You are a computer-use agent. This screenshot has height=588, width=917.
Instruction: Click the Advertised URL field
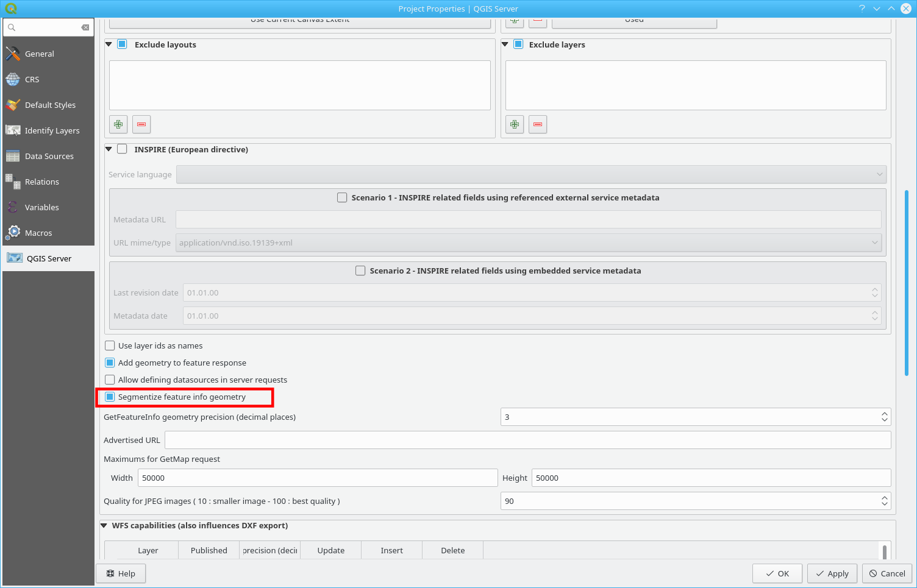[528, 440]
